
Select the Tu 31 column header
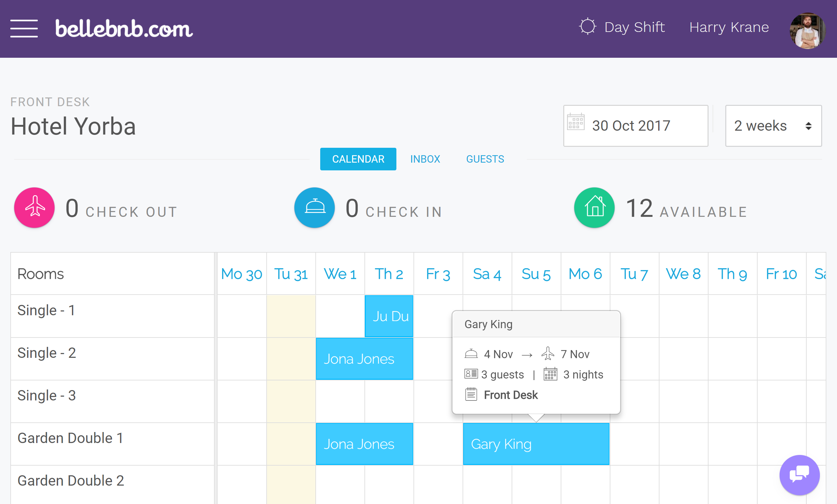291,274
